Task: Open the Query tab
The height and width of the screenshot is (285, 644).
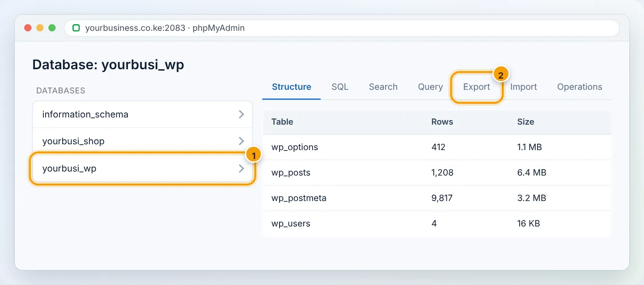Action: 430,87
